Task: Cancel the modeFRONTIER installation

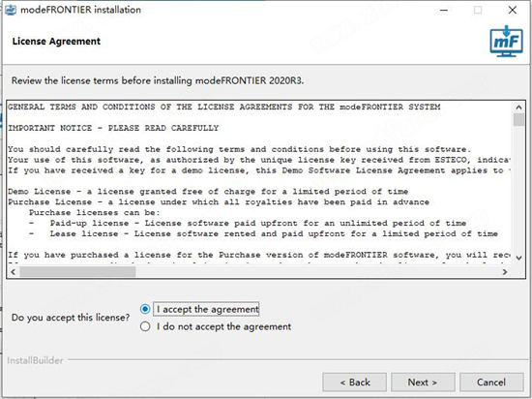Action: point(491,383)
